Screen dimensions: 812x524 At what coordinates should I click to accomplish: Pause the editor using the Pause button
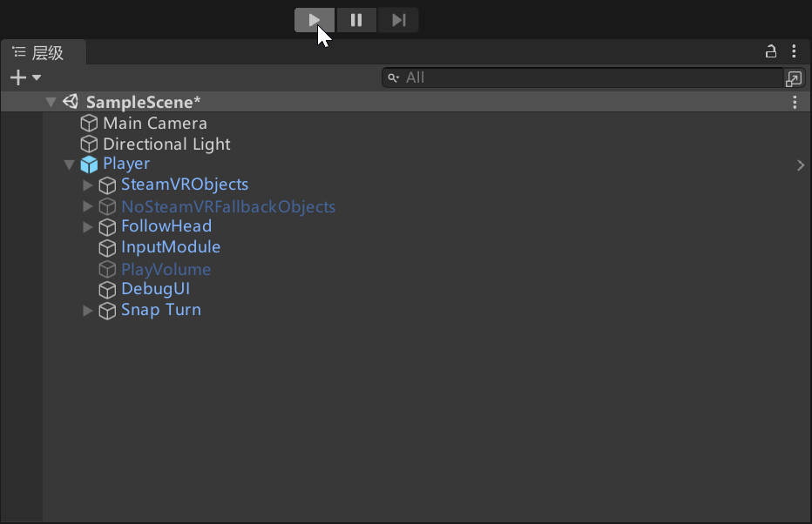point(356,20)
